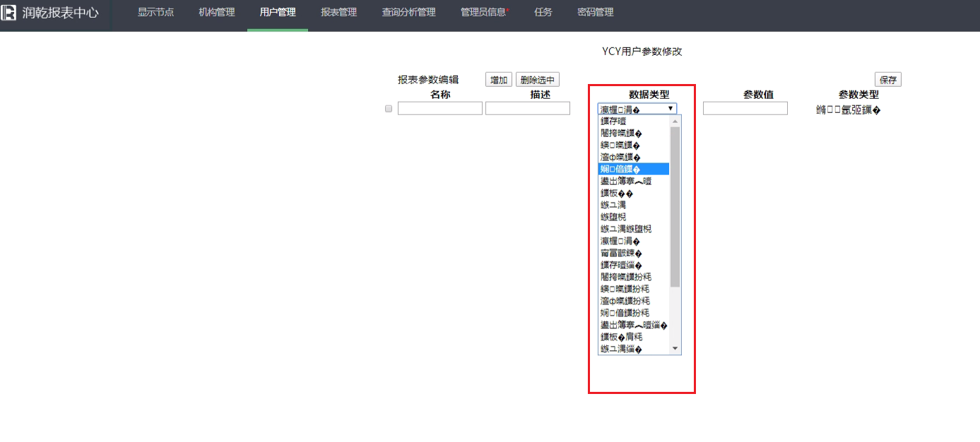Viewport: 980px width, 442px height.
Task: Click scroll-down arrow in dropdown list
Action: (675, 348)
